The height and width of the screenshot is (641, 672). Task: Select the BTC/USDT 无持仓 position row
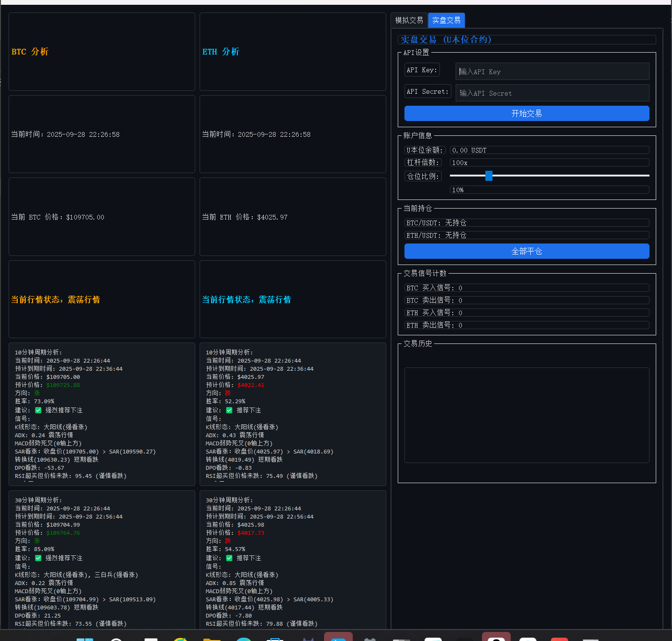click(x=526, y=223)
